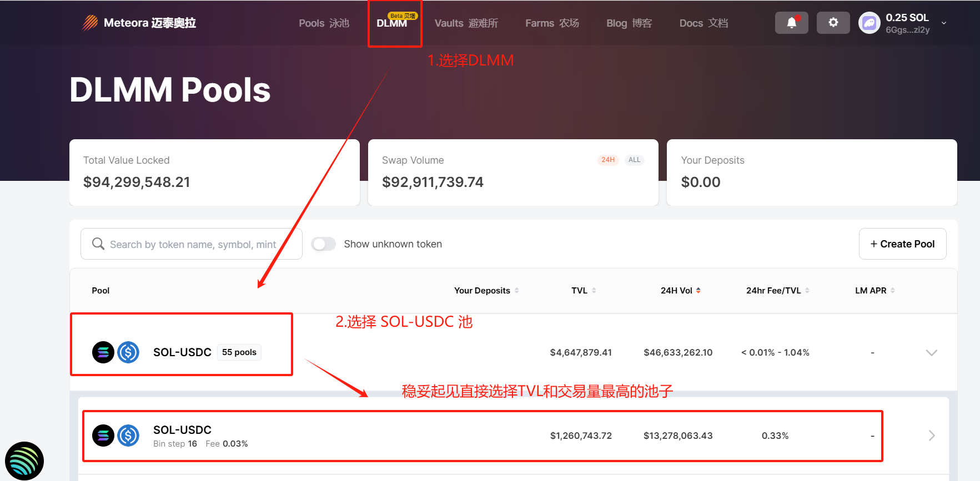
Task: Click Fee 0.03% label
Action: click(227, 444)
